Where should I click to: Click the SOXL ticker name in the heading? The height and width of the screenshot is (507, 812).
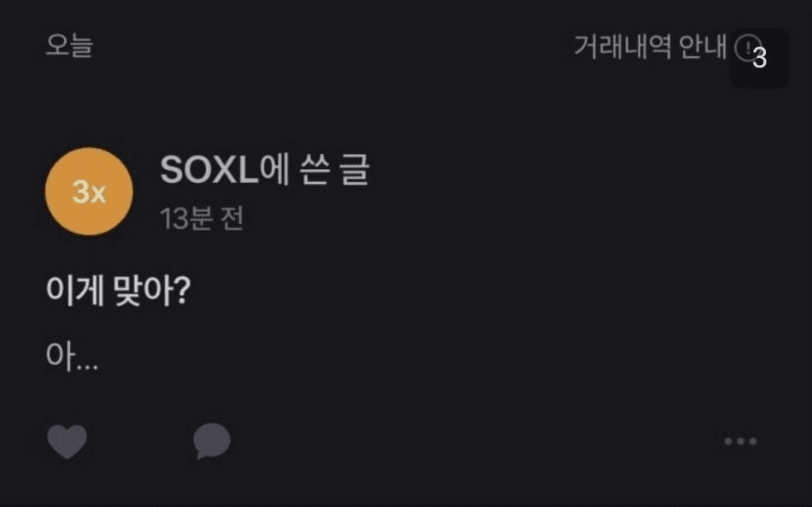coord(209,171)
